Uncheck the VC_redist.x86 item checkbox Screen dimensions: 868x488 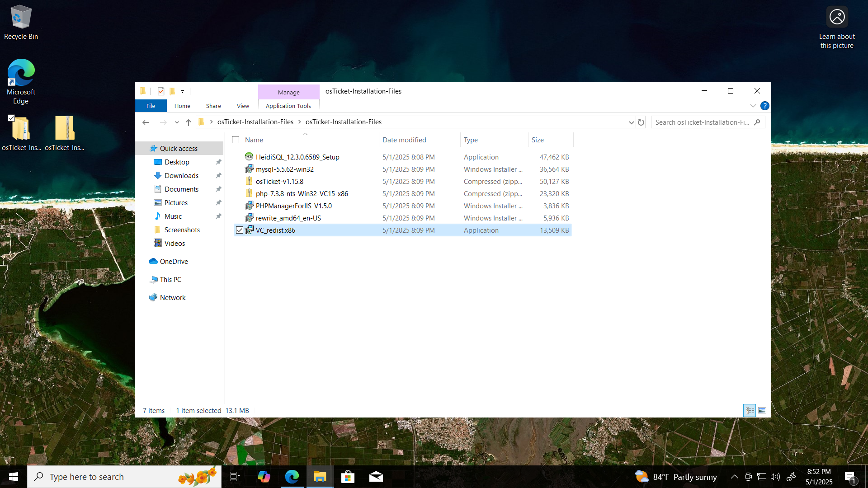coord(240,230)
